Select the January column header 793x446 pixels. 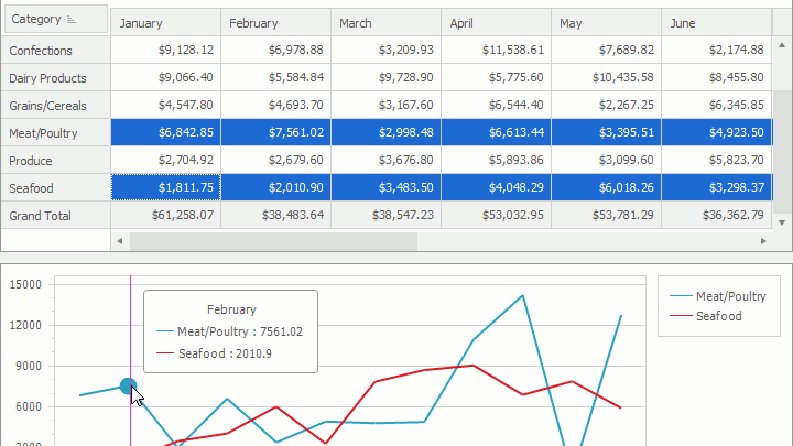click(x=165, y=23)
